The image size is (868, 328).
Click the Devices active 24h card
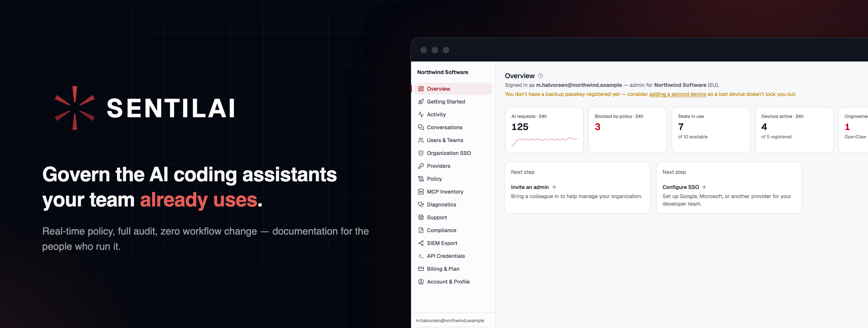coord(794,130)
